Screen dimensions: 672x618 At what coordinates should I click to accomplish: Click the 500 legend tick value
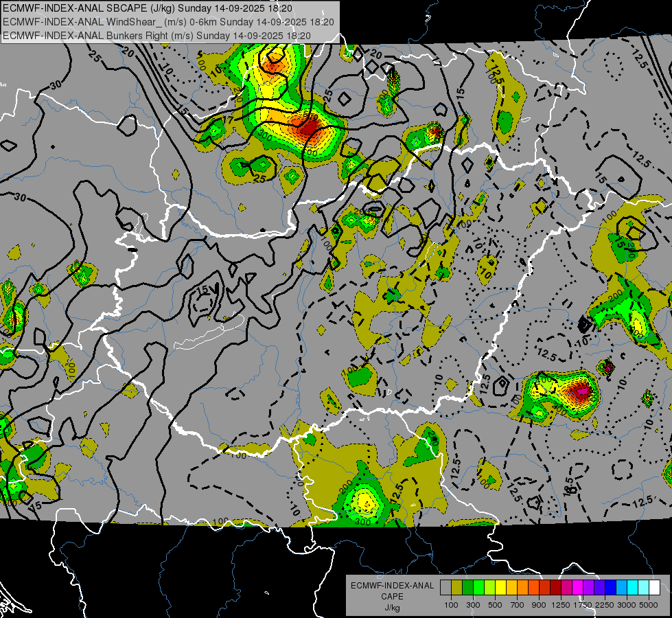point(495,605)
